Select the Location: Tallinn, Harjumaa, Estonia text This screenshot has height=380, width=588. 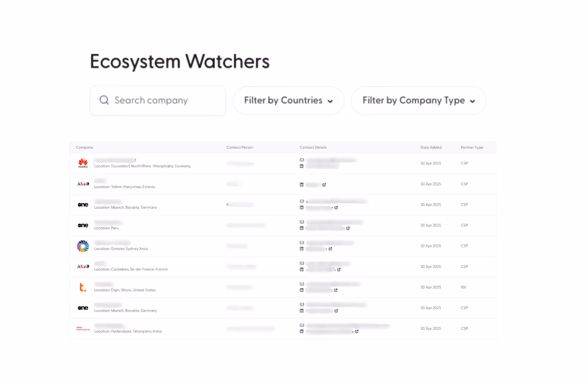(x=125, y=187)
